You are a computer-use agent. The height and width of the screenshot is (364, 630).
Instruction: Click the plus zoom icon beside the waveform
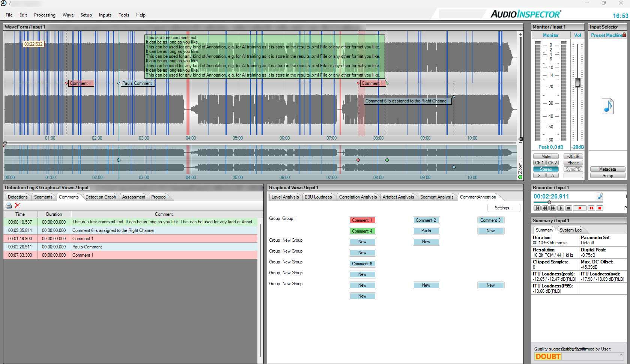pyautogui.click(x=520, y=35)
